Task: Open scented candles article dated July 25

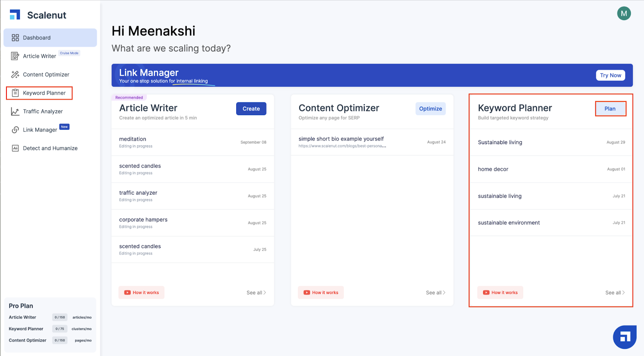Action: coord(193,250)
